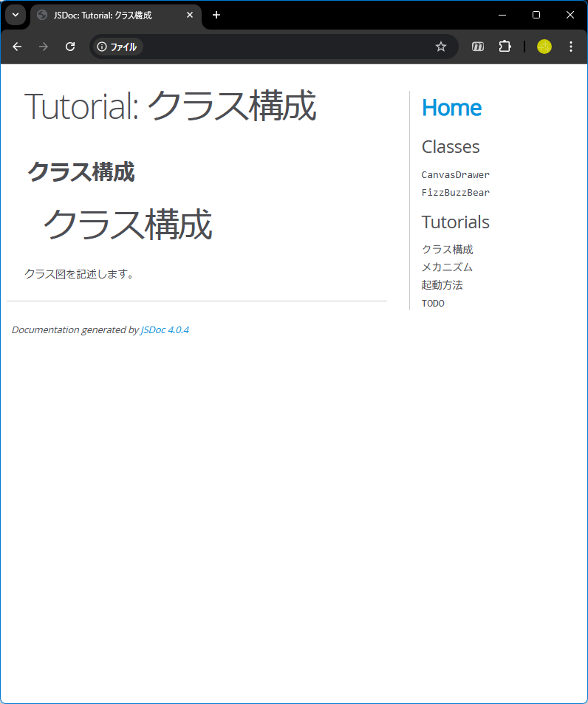Image resolution: width=588 pixels, height=704 pixels.
Task: Reload the page with the refresh icon
Action: pyautogui.click(x=70, y=47)
